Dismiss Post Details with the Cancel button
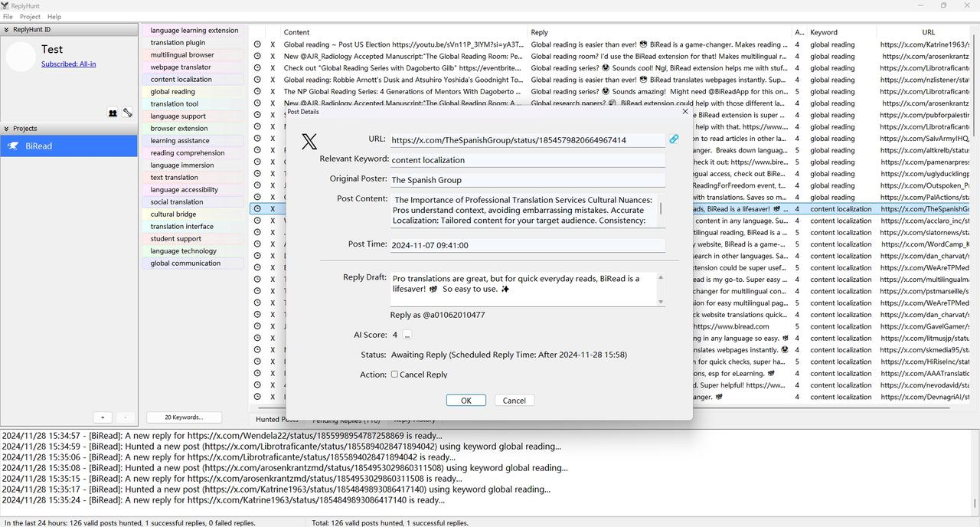Viewport: 980px width, 527px height. 514,401
